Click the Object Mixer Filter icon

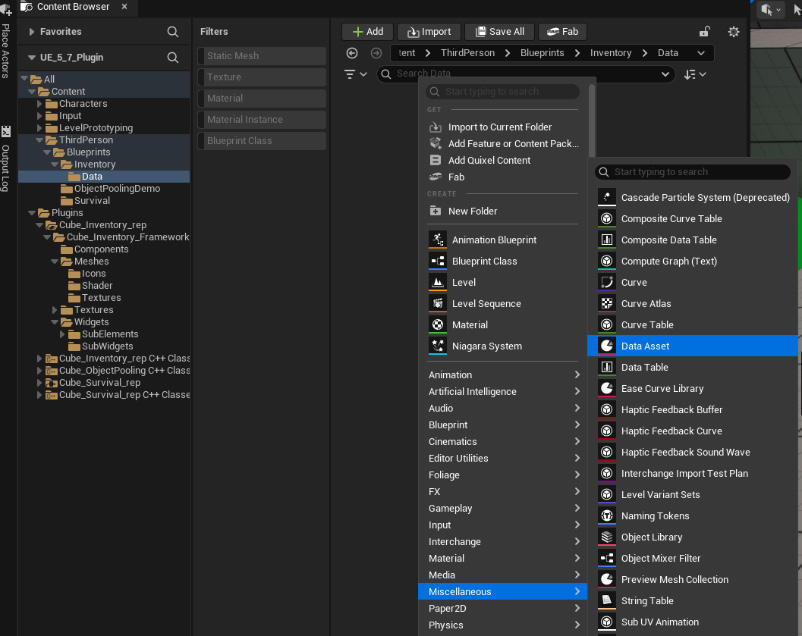coord(607,558)
